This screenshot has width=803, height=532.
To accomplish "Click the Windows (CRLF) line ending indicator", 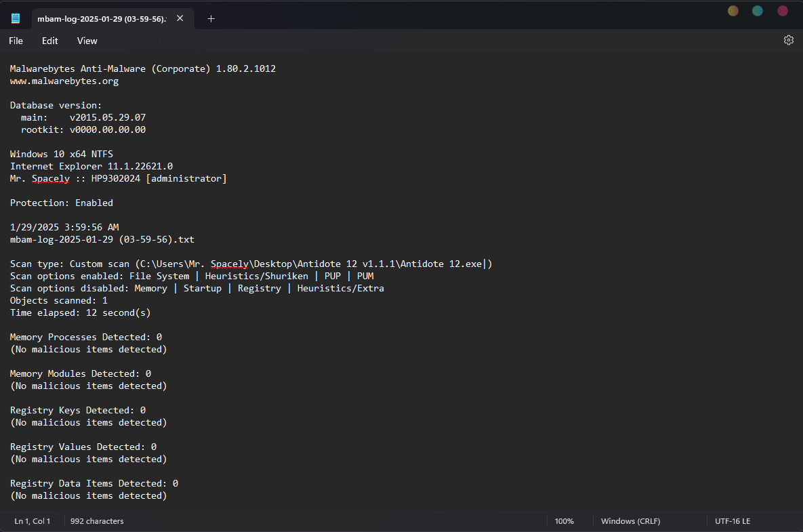I will coord(630,521).
